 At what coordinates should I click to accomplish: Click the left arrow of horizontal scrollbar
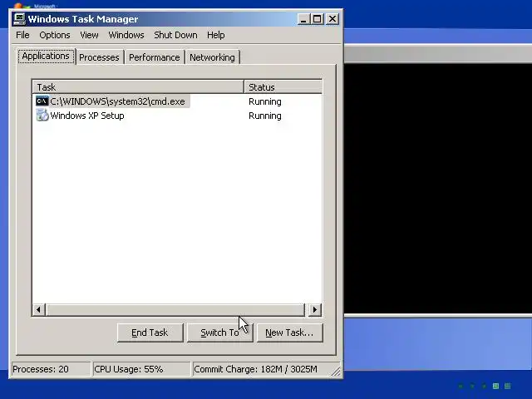tap(39, 309)
